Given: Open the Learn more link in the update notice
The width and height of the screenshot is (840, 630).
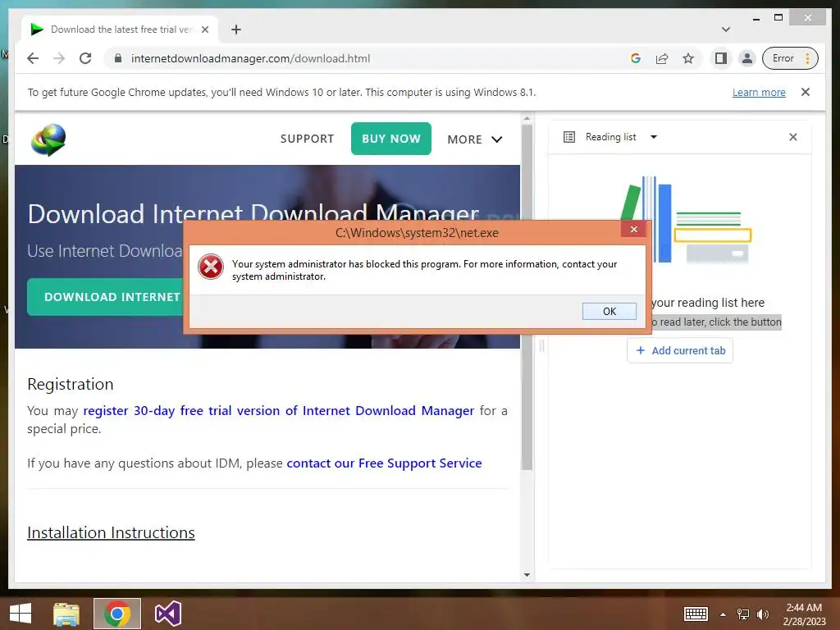Looking at the screenshot, I should (x=759, y=92).
